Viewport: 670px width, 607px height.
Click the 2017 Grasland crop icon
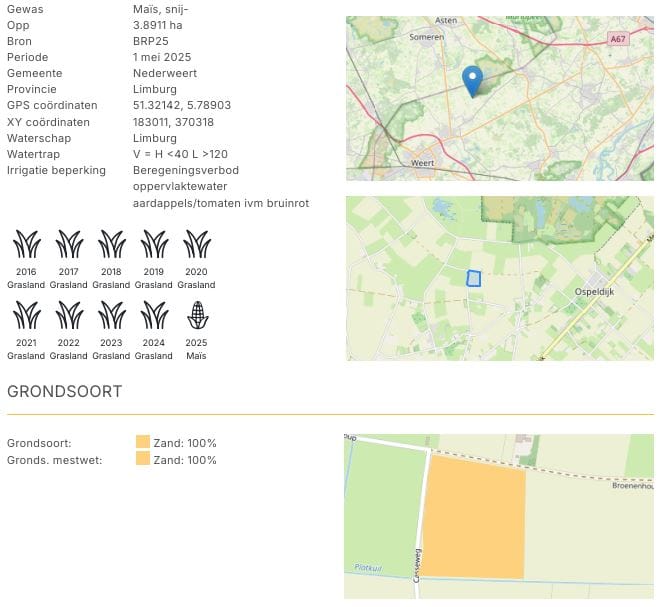[x=69, y=244]
